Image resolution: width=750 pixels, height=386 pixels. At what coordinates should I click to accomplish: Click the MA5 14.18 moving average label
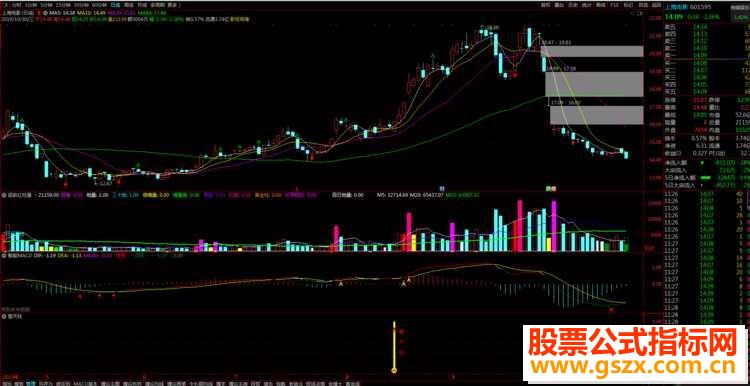(x=61, y=13)
